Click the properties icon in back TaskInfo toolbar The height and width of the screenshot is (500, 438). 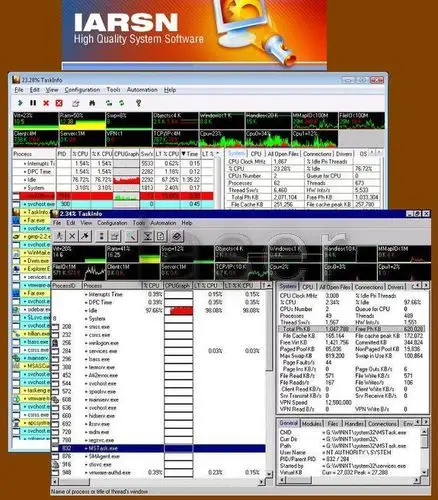pyautogui.click(x=76, y=103)
